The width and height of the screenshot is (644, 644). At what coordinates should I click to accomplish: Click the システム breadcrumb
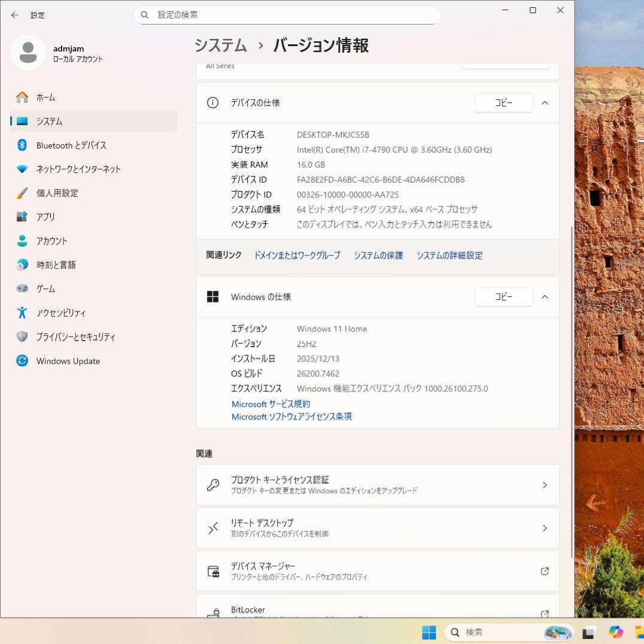pyautogui.click(x=220, y=45)
